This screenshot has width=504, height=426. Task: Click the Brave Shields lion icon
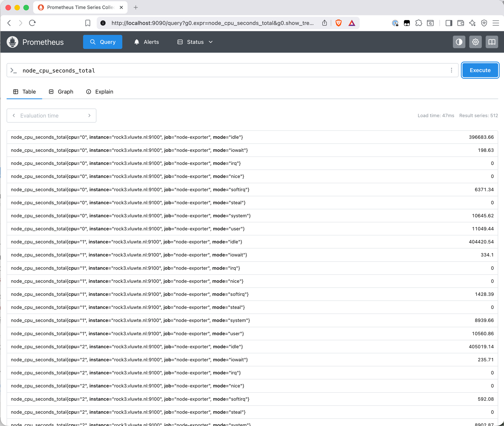coord(338,23)
